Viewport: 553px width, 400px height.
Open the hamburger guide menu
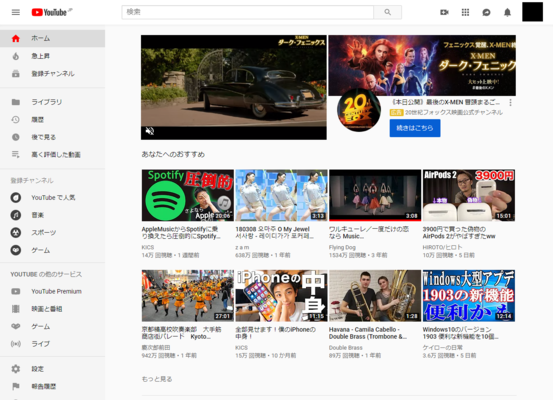pyautogui.click(x=16, y=12)
